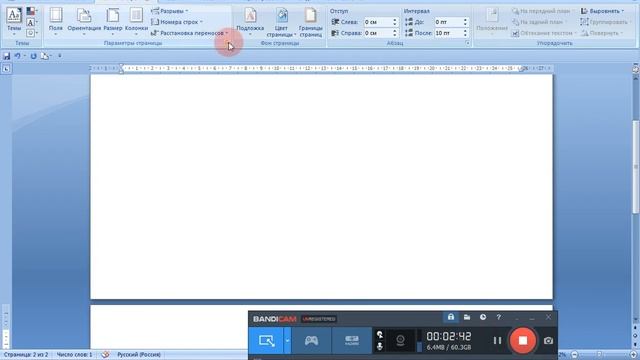Open Цвет страницы (Page Color) picker

coord(281,22)
